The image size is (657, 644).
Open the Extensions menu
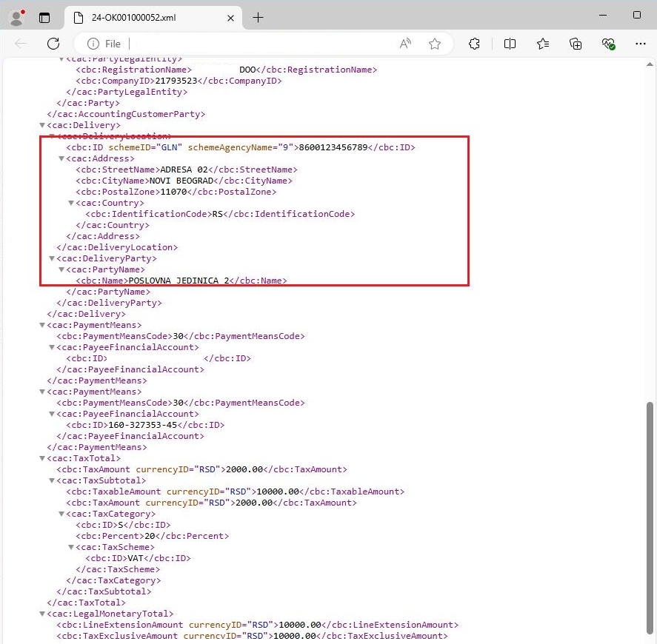click(x=474, y=44)
